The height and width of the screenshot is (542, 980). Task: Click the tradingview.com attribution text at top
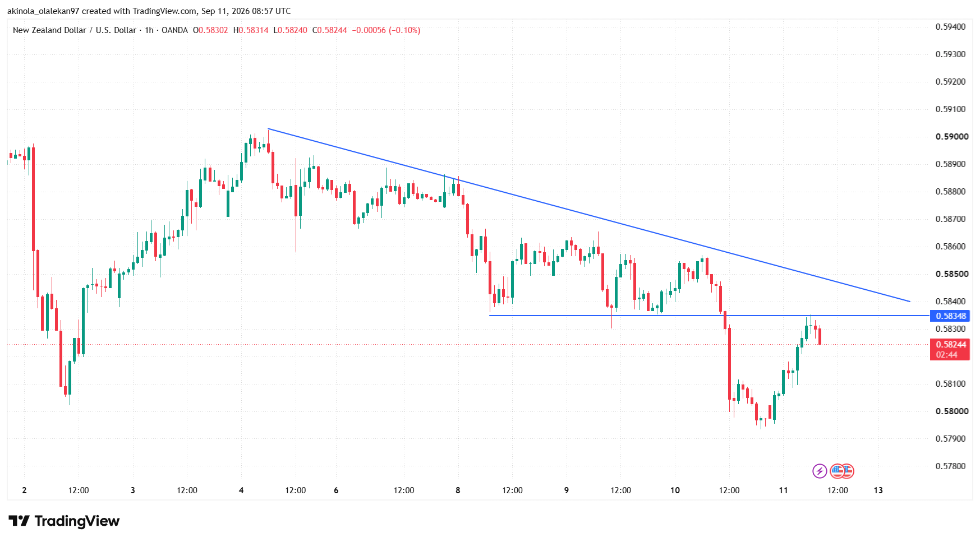pyautogui.click(x=165, y=11)
